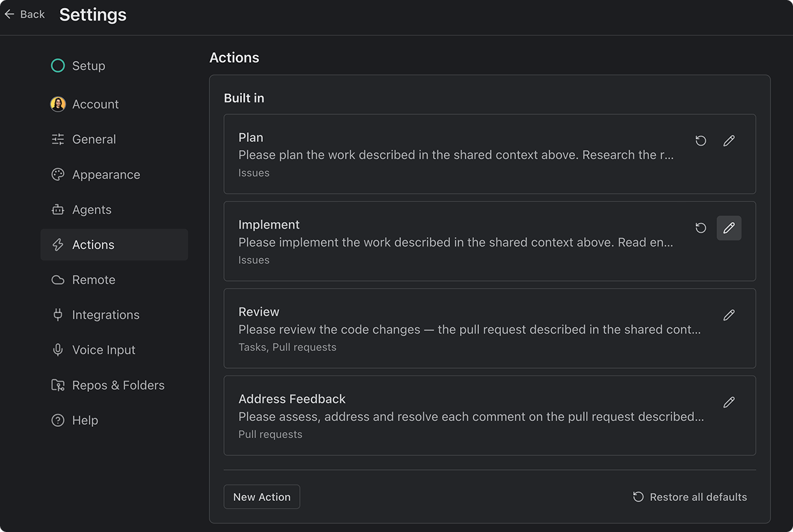
Task: Click the General sliders icon
Action: point(57,139)
